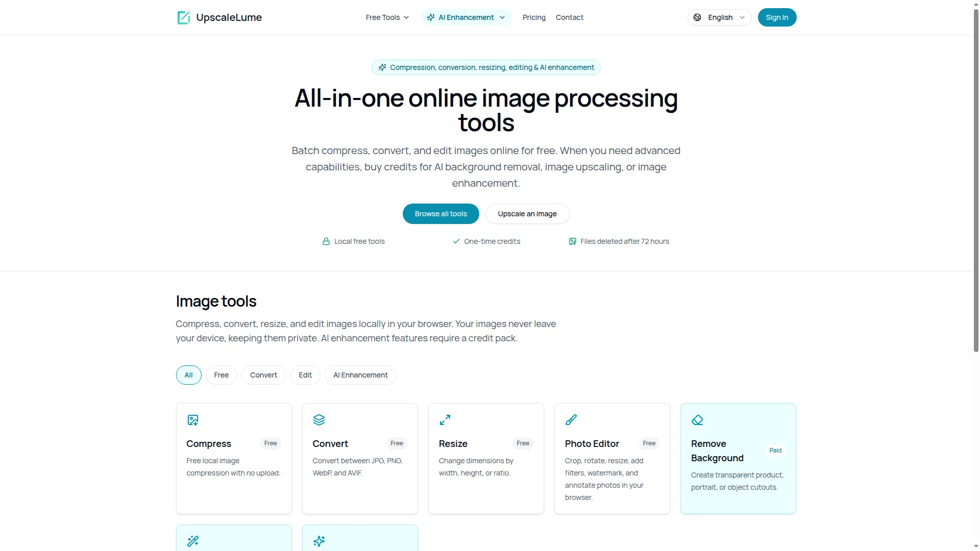Filter tools by Convert

coord(264,375)
